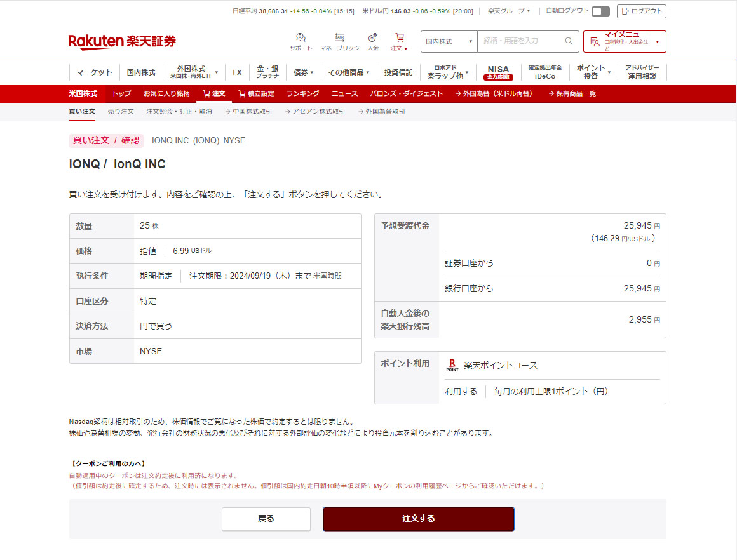The width and height of the screenshot is (737, 560).
Task: Click the 戻る back button
Action: tap(266, 519)
